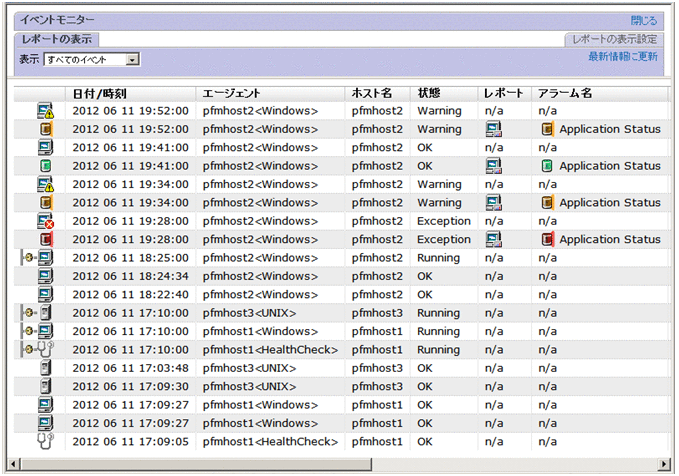Viewport: 679px width, 476px height.
Task: Click the UNIX agent icon at 17:03:48
Action: (x=45, y=368)
